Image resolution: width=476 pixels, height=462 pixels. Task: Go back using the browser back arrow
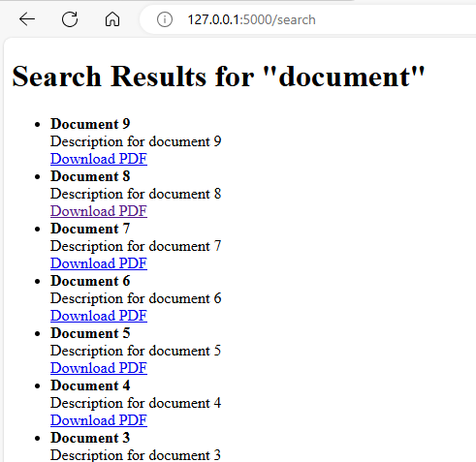(27, 19)
